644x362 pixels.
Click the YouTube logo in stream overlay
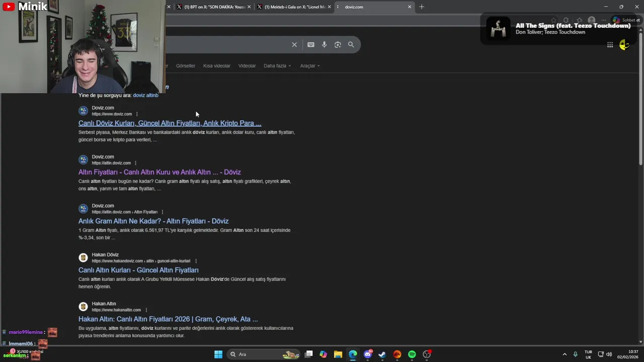tap(8, 7)
